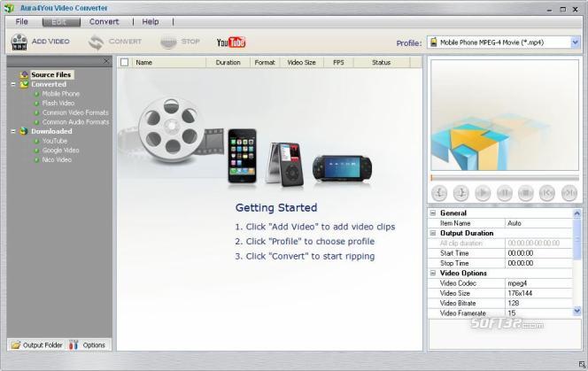Click the Options tools icon at bottom
Viewport: 588px width, 371px height.
coord(73,345)
